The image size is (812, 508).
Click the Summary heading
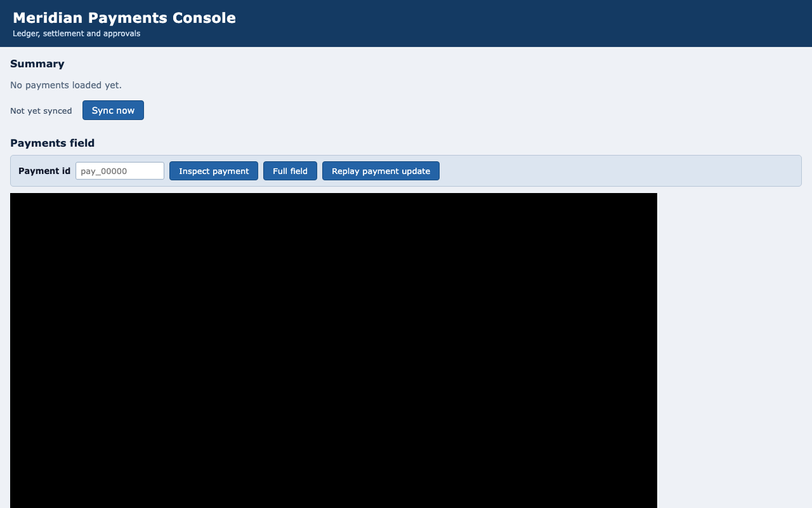coord(37,64)
